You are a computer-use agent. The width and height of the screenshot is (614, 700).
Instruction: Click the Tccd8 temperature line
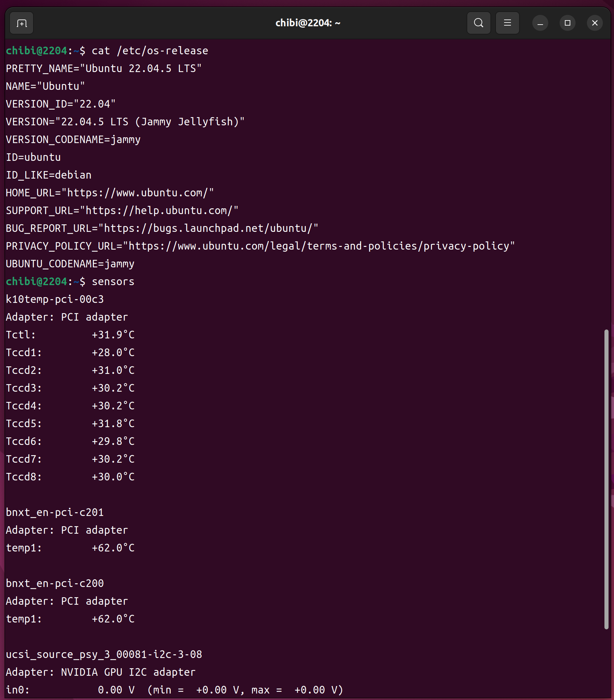coord(70,477)
